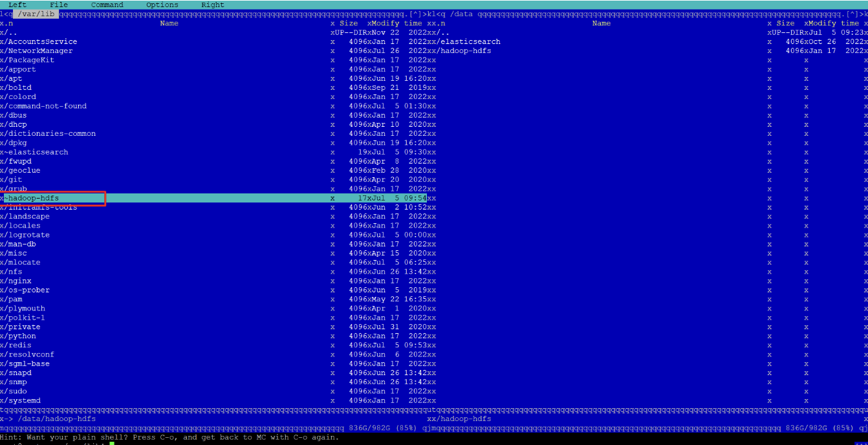Open left panel history with its [^] button
This screenshot has width=868, height=445.
coord(416,14)
